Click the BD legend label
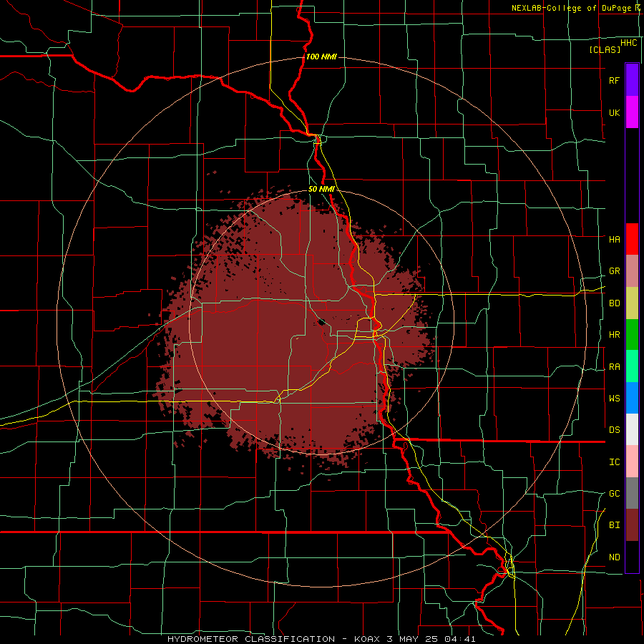 614,303
